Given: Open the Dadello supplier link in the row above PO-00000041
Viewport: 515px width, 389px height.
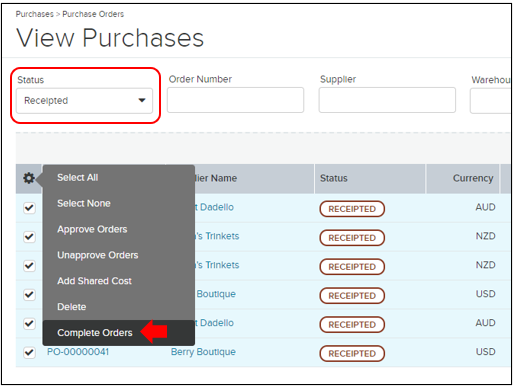Looking at the screenshot, I should tap(214, 323).
